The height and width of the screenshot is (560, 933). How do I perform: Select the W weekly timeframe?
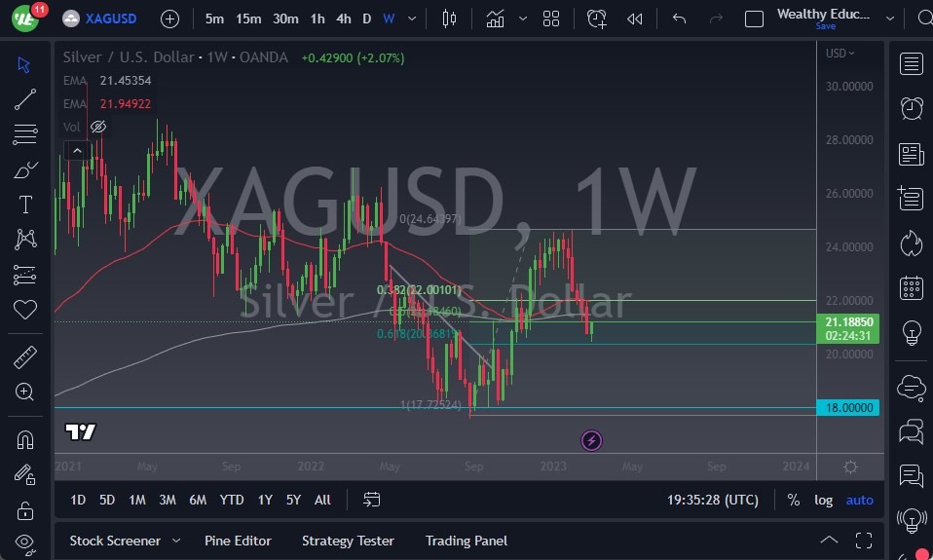tap(389, 19)
